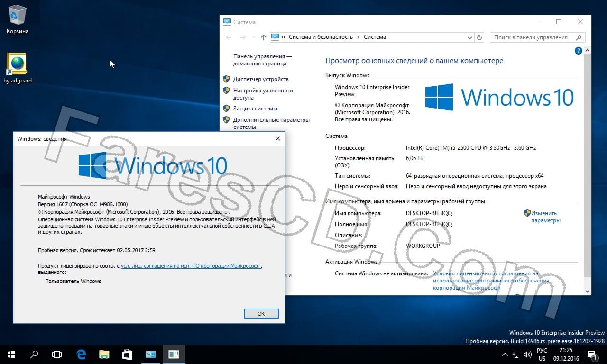The height and width of the screenshot is (364, 607).
Task: Open license terms link 'Условия лицензионного соглашения'
Action: coord(491,281)
